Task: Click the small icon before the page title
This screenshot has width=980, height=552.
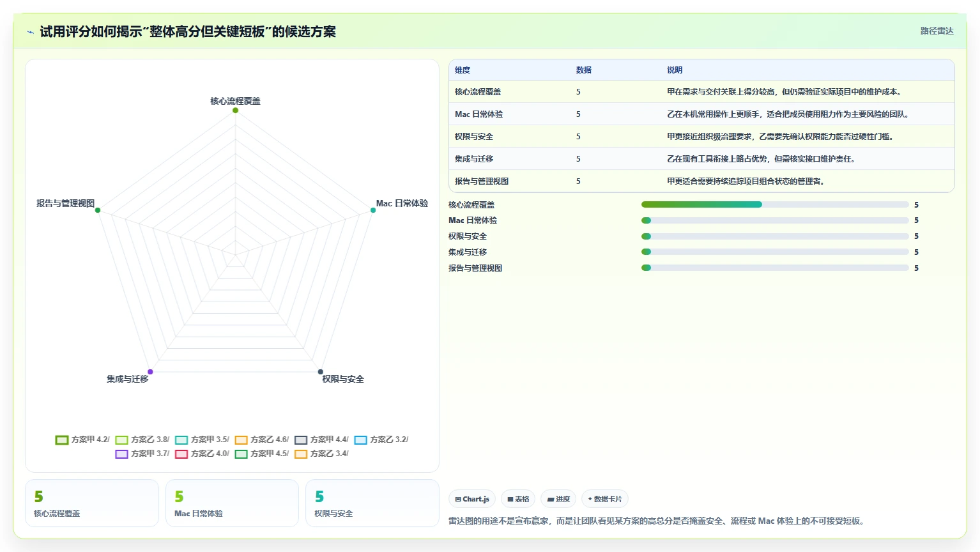Action: point(30,32)
